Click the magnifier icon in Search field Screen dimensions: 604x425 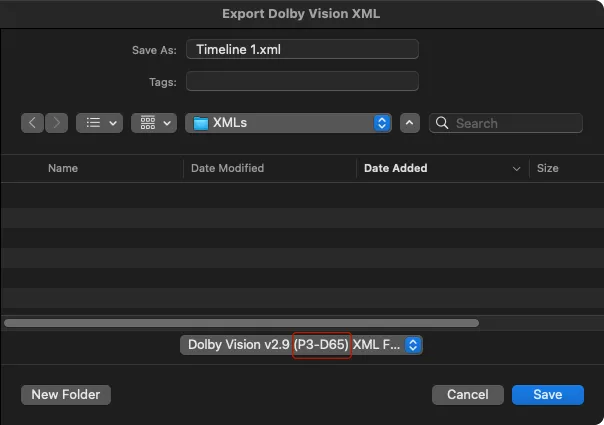442,123
